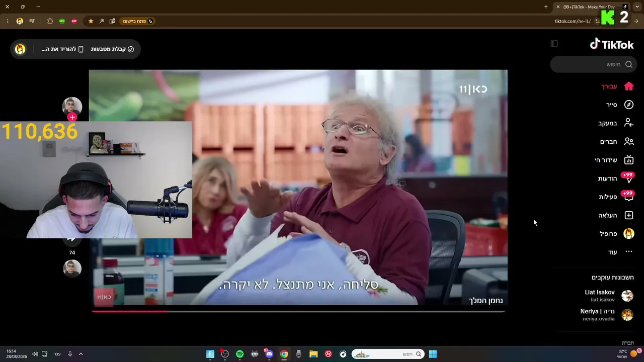Open the Explore page (סייר)

coord(619,105)
